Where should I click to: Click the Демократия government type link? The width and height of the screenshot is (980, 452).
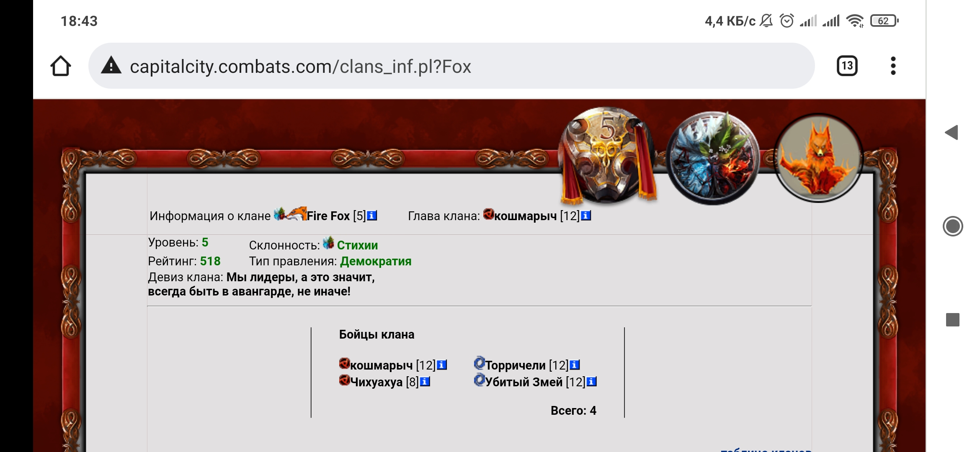[x=376, y=261]
